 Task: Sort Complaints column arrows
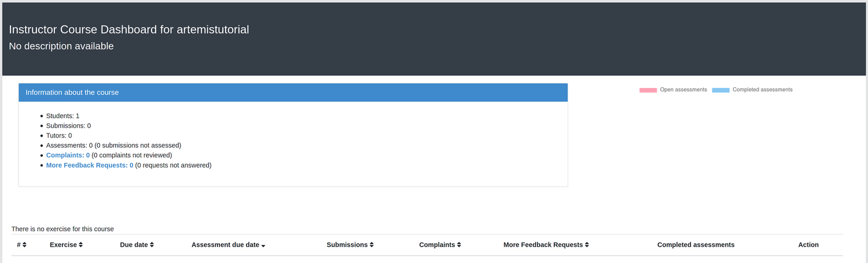[x=459, y=245]
